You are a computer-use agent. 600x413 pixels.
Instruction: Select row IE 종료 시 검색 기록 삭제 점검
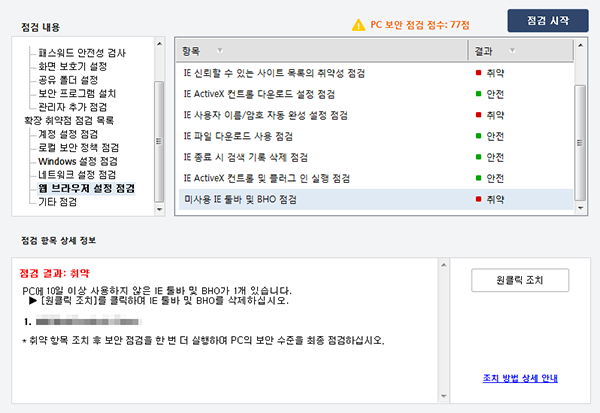376,157
